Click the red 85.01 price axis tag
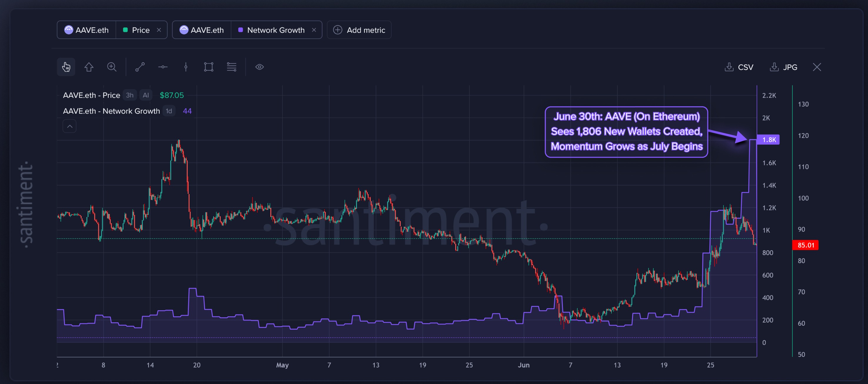The width and height of the screenshot is (868, 384). point(805,245)
